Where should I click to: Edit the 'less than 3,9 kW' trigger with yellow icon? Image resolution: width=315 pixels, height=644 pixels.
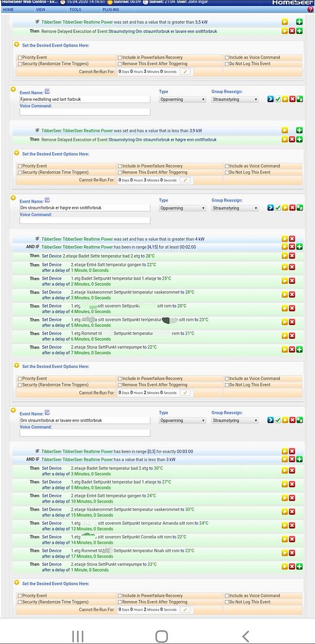click(x=285, y=131)
